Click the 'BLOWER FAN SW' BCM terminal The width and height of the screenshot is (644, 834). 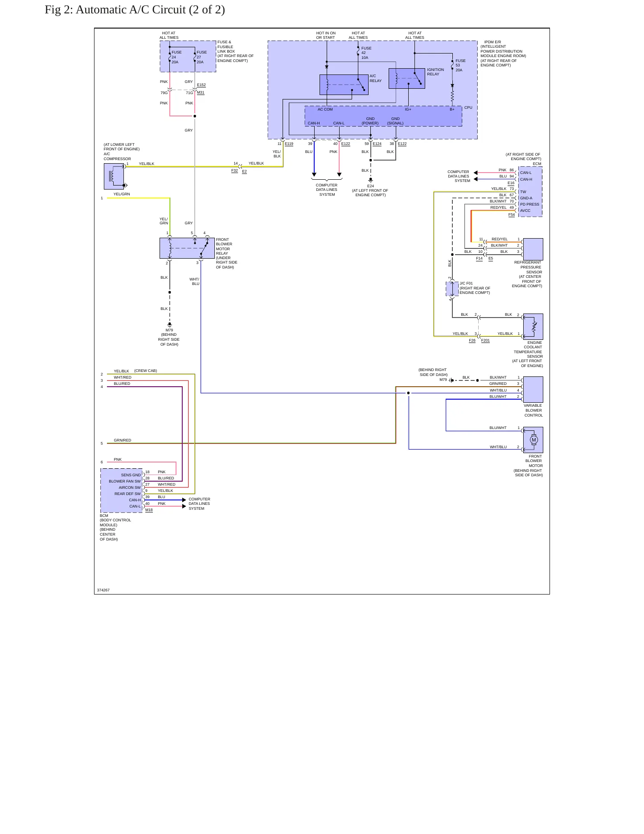click(124, 481)
